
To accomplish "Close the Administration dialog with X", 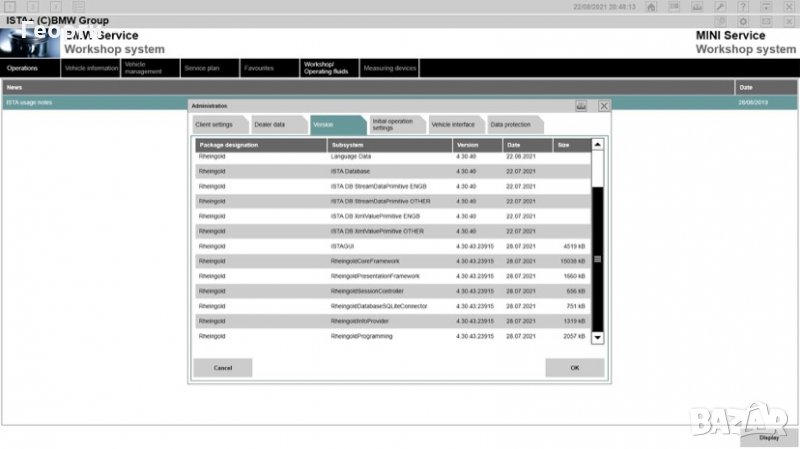I will coord(604,105).
